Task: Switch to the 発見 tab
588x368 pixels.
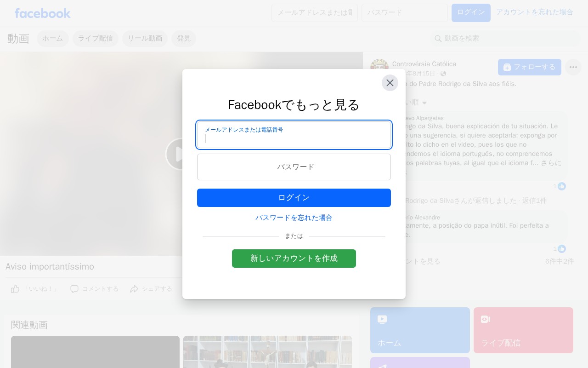Action: (x=184, y=39)
